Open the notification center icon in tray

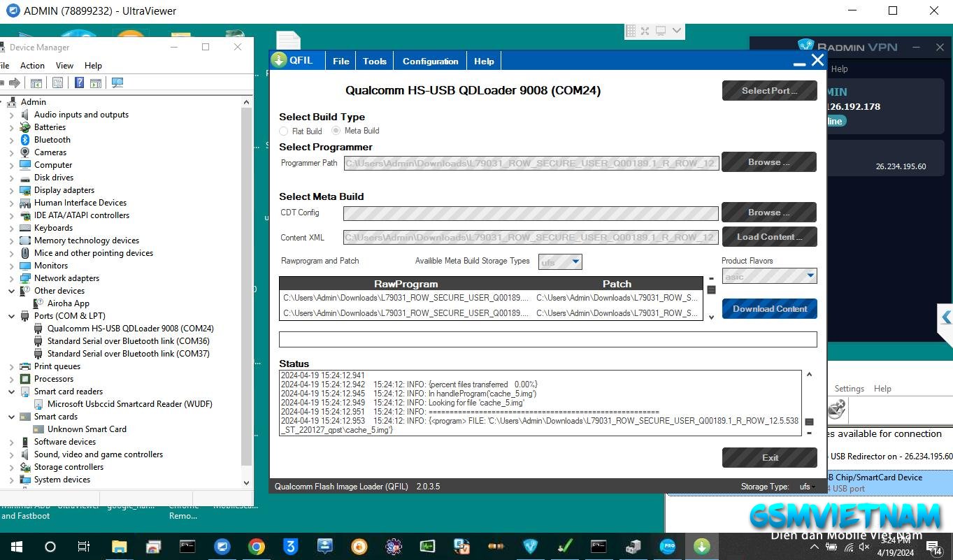coord(934,547)
